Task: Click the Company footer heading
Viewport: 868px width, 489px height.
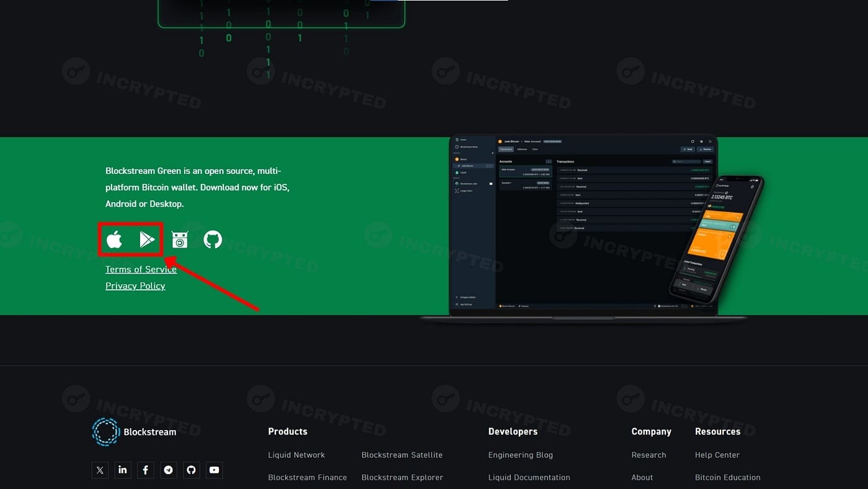Action: (x=651, y=431)
